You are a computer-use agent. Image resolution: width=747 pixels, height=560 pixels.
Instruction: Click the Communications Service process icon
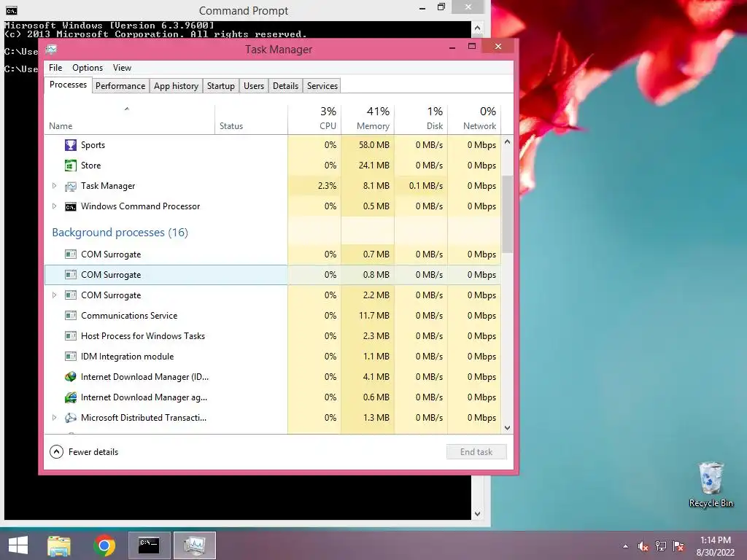[71, 315]
